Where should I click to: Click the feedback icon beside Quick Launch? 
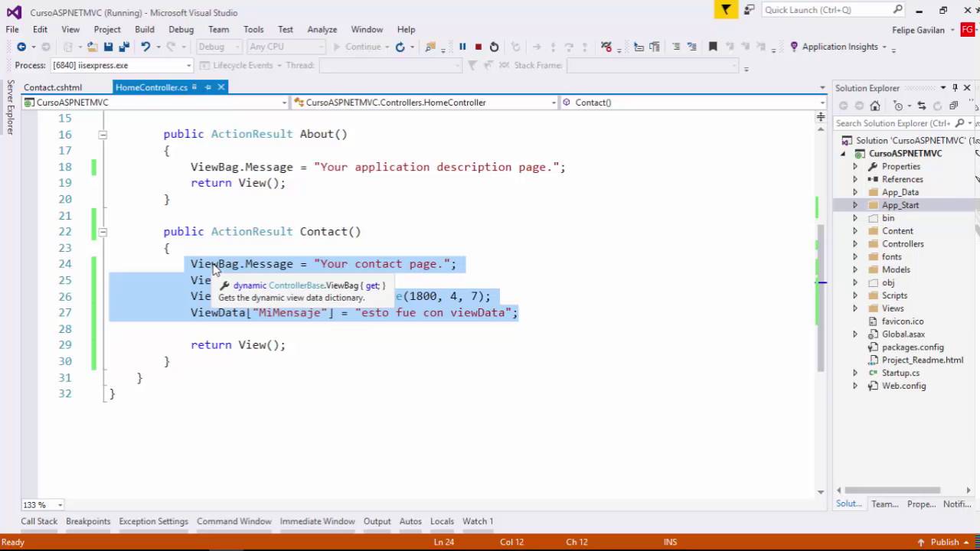pos(748,10)
